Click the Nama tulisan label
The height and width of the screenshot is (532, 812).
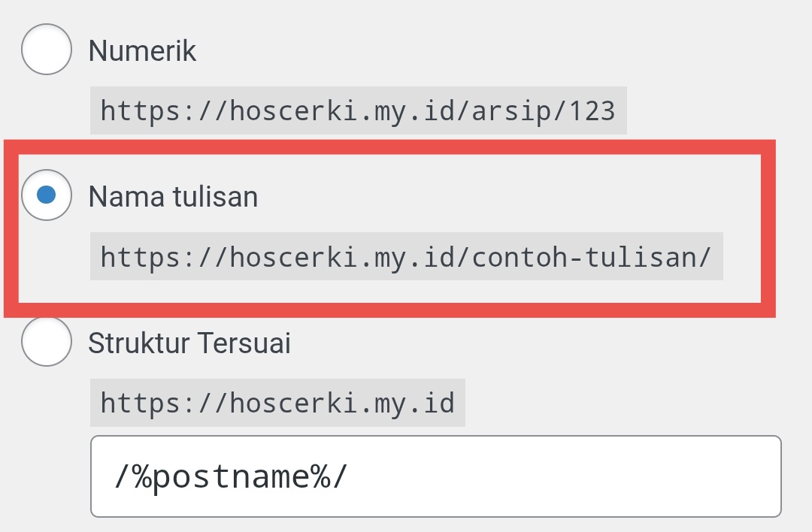pos(173,196)
